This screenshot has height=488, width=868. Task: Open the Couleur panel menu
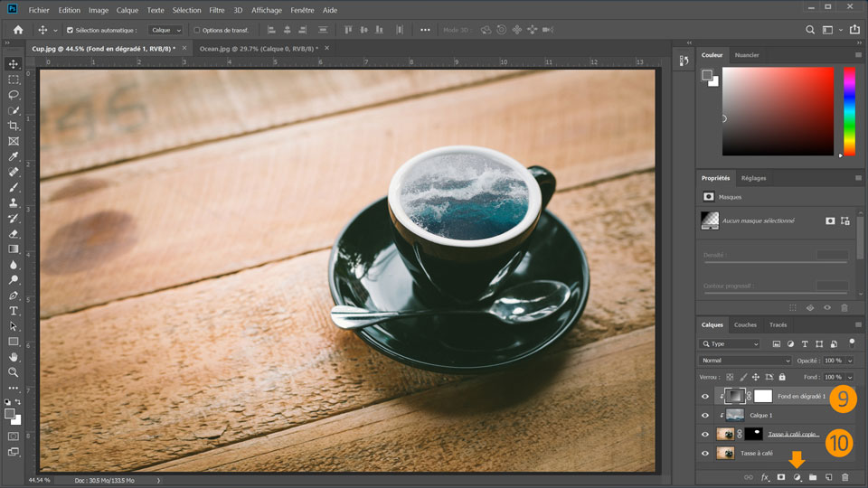click(858, 55)
